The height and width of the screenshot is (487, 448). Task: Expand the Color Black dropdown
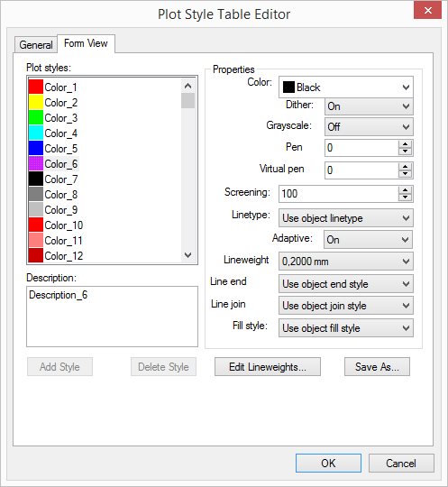click(346, 87)
